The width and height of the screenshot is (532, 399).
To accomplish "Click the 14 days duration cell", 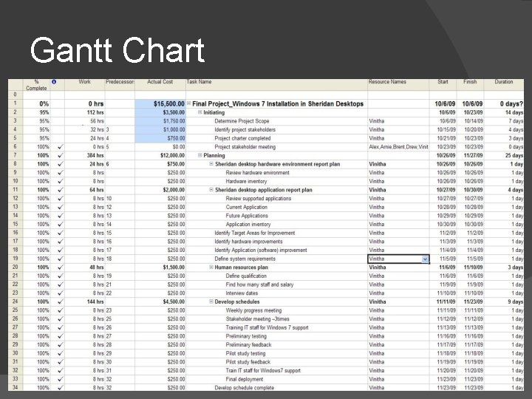I will [503, 112].
